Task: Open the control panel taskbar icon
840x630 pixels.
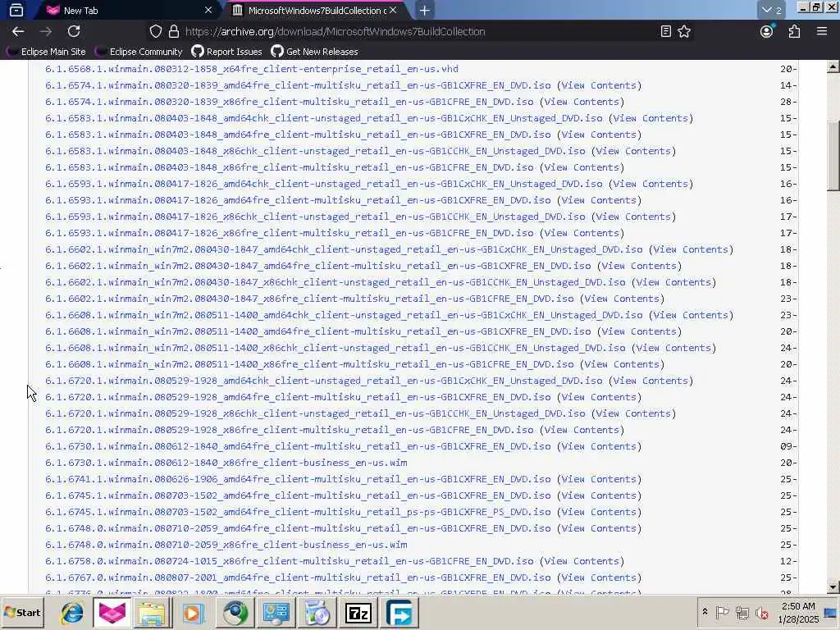Action: [x=276, y=613]
